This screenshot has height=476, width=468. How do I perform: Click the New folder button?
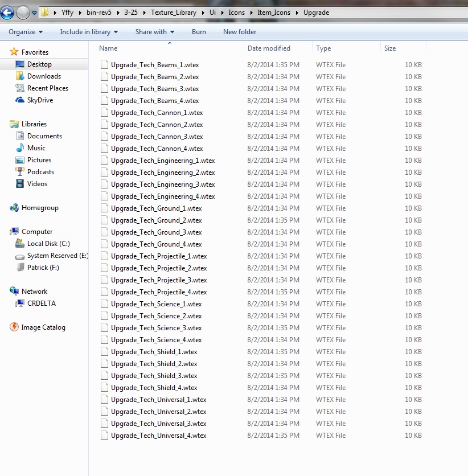tap(240, 32)
